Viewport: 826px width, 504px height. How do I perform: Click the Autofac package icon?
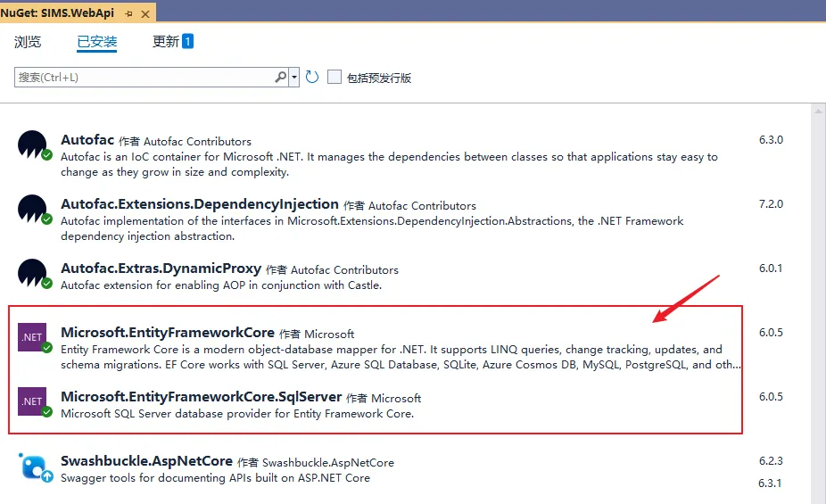(33, 145)
